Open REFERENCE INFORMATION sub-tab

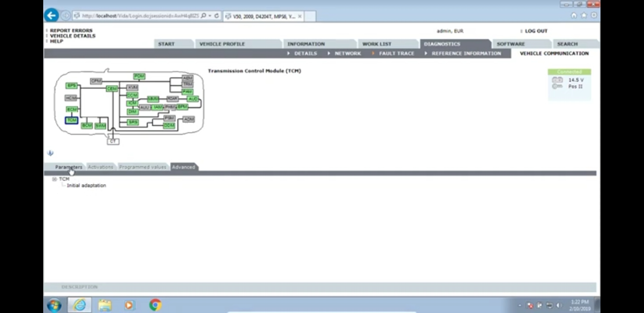[466, 54]
